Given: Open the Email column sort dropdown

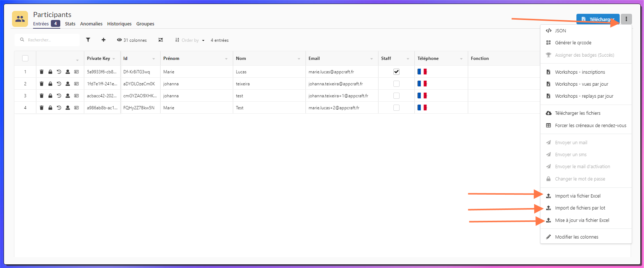Looking at the screenshot, I should click(x=372, y=59).
